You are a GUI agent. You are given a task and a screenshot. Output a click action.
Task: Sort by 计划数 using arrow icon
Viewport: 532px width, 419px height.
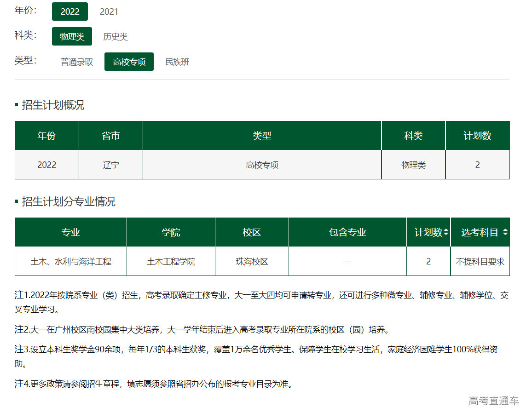(x=445, y=233)
